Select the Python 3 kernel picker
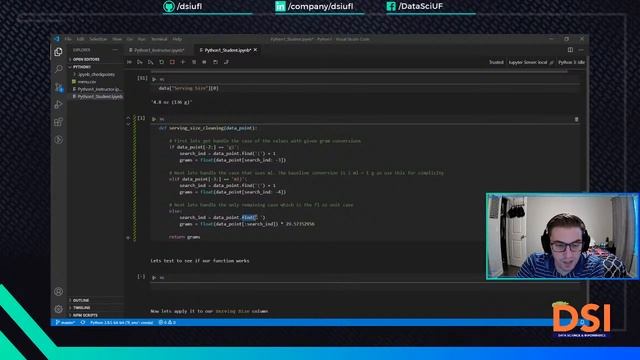 coord(571,62)
